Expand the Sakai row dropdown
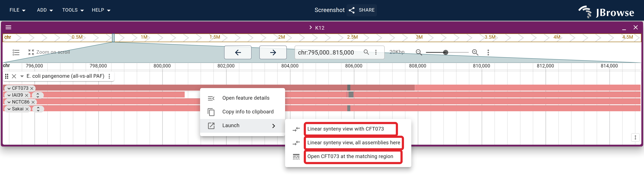Viewport: 644px width, 189px height. [x=9, y=109]
